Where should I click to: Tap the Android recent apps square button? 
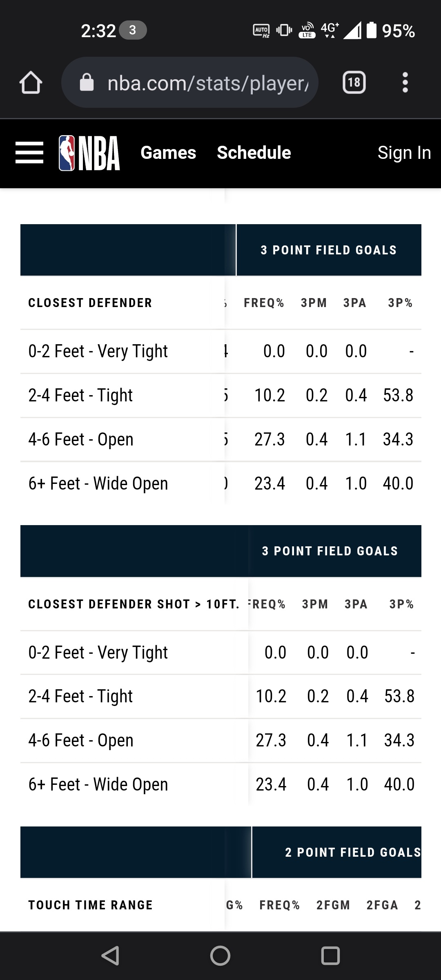(330, 955)
